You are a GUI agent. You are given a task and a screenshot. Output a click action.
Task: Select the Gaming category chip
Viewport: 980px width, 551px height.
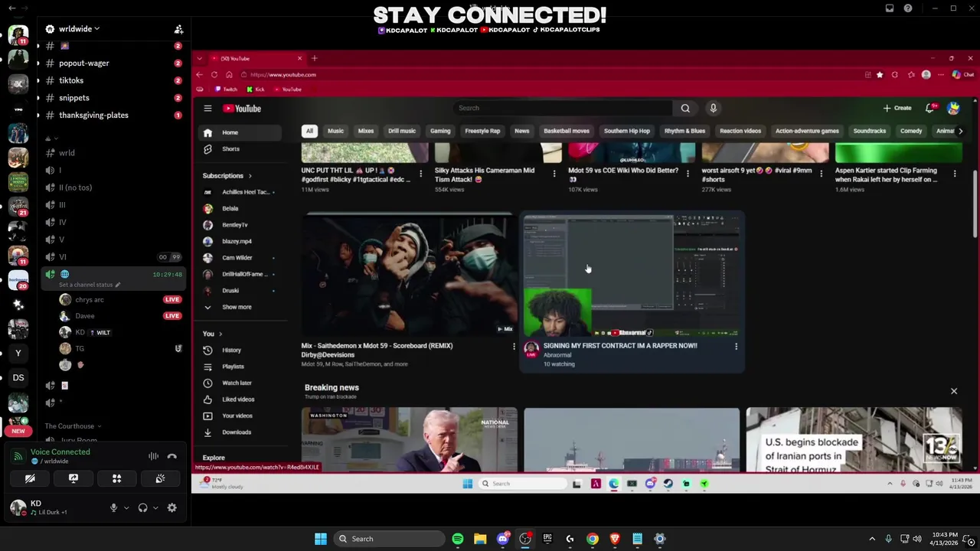pos(440,131)
